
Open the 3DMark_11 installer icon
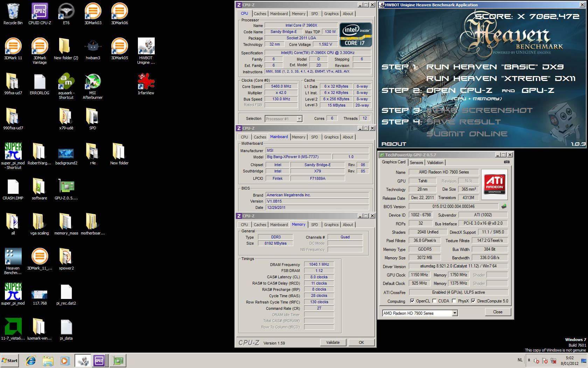point(40,259)
